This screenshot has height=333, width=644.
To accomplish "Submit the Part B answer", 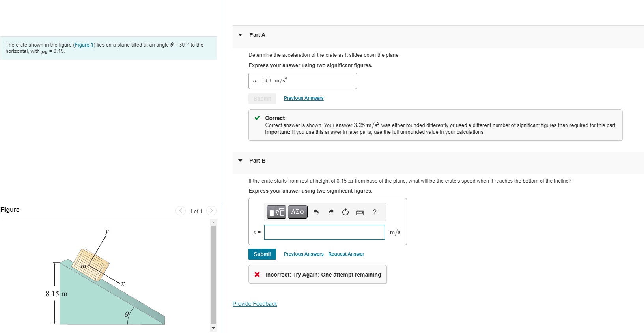I will [x=262, y=254].
